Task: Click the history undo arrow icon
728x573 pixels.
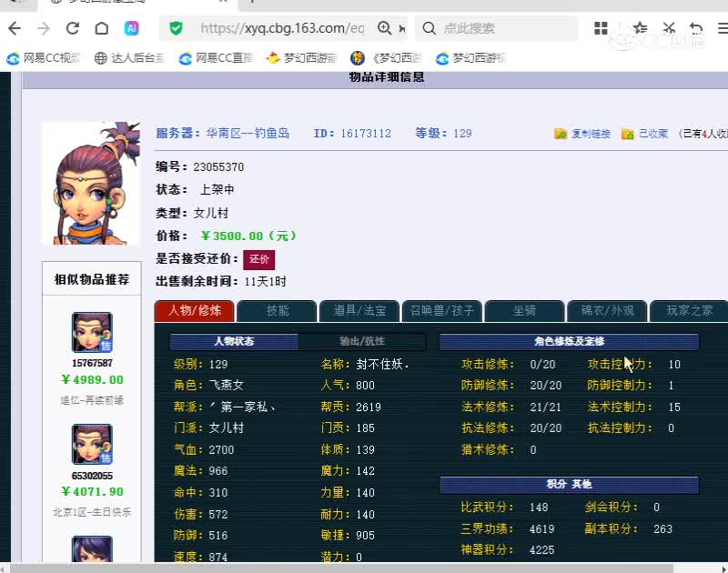Action: [696, 28]
